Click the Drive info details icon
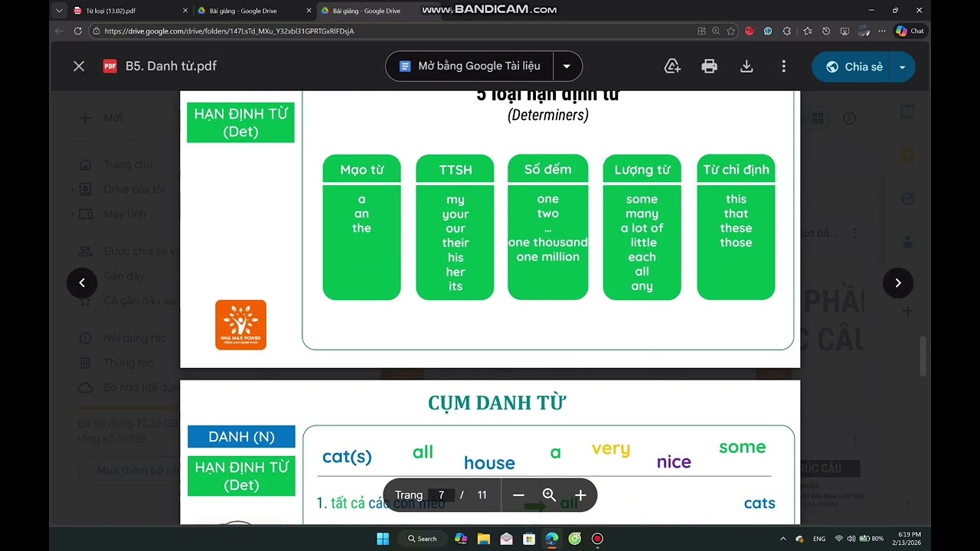This screenshot has width=980, height=551. click(849, 118)
